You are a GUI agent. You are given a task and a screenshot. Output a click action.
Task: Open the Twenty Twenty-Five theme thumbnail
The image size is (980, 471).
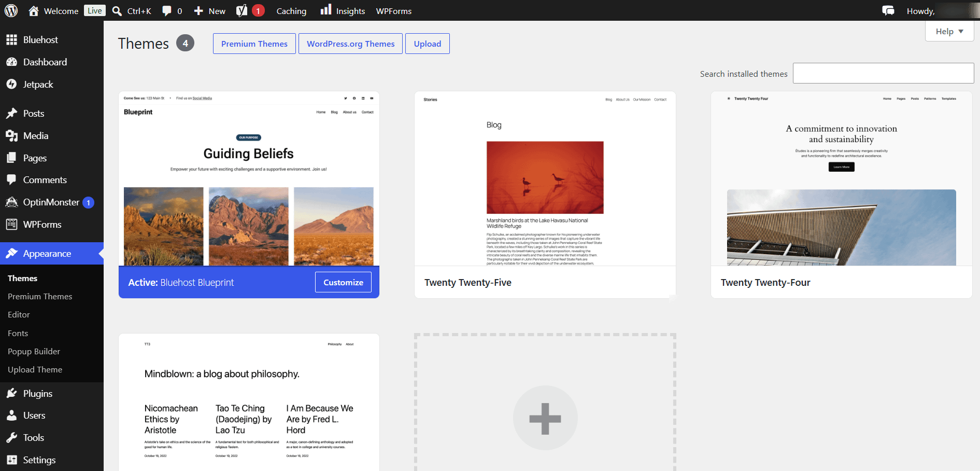tap(545, 178)
